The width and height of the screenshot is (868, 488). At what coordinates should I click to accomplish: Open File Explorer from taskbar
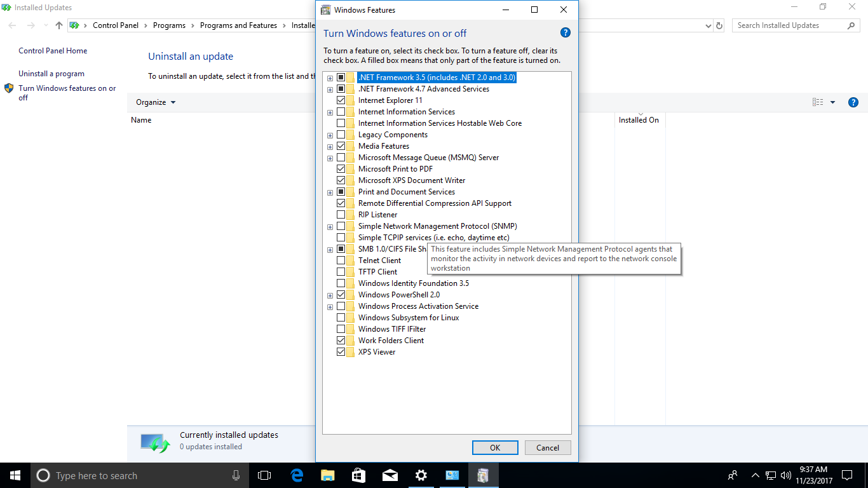tap(328, 475)
